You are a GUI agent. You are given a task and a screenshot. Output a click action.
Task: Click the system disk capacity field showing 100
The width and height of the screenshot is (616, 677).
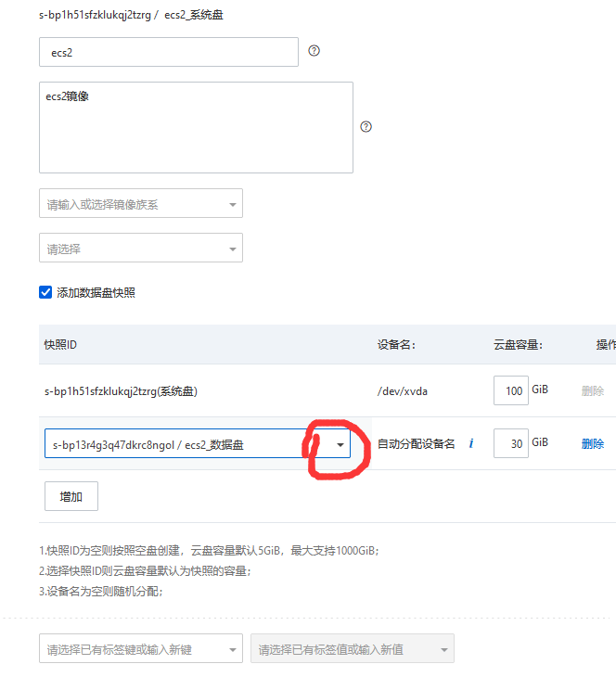coord(510,391)
